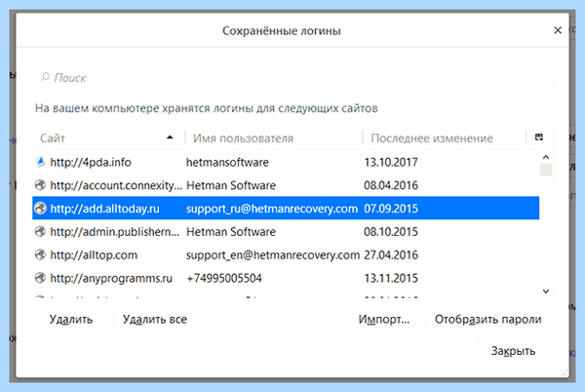Click username hetmansoftware
Image resolution: width=585 pixels, height=392 pixels.
pyautogui.click(x=227, y=162)
